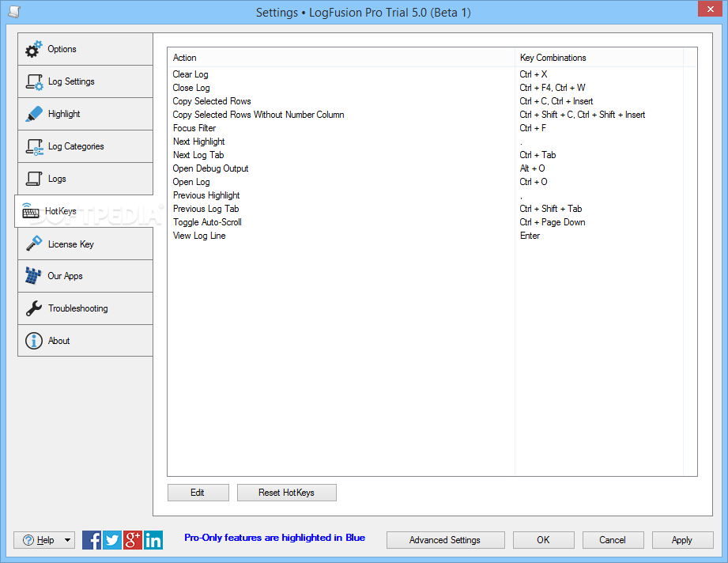Open Advanced Settings

click(x=445, y=540)
